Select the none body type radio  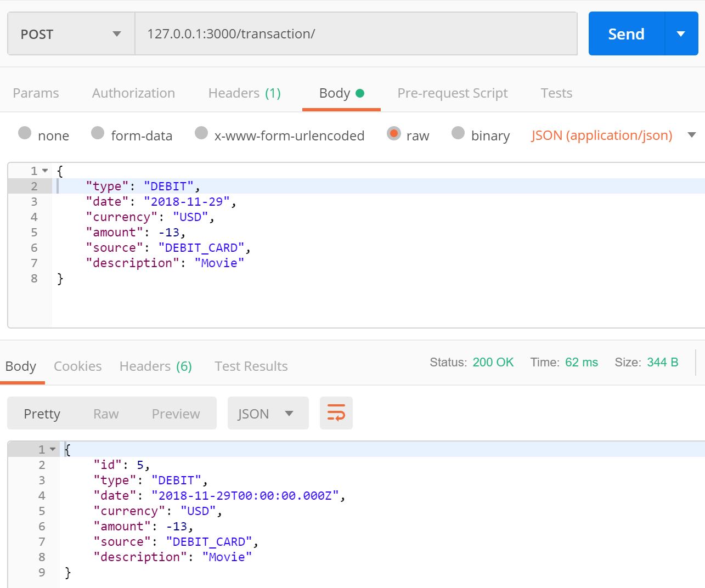coord(25,133)
